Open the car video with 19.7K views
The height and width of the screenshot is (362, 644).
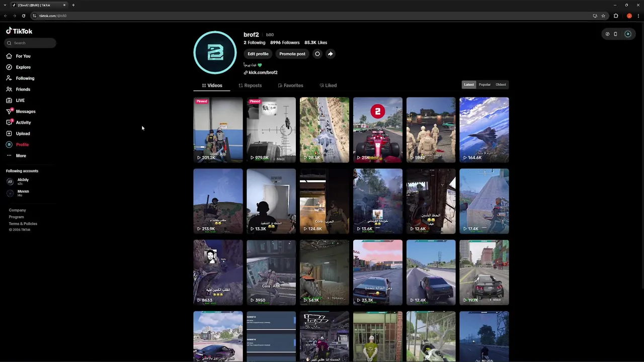pos(484,273)
